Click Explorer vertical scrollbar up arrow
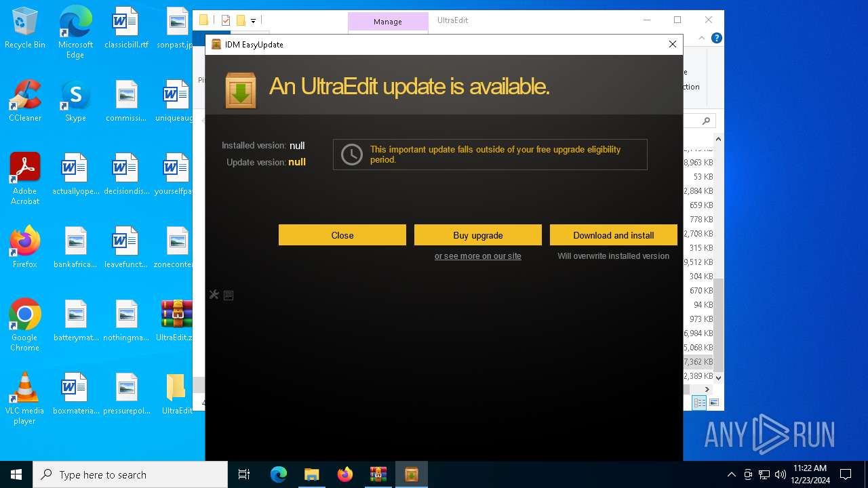The height and width of the screenshot is (488, 868). coord(718,139)
